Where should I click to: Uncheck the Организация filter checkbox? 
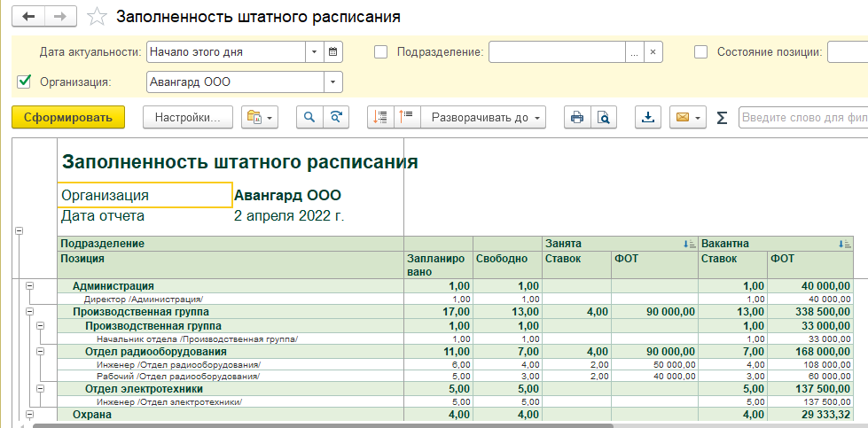(25, 82)
